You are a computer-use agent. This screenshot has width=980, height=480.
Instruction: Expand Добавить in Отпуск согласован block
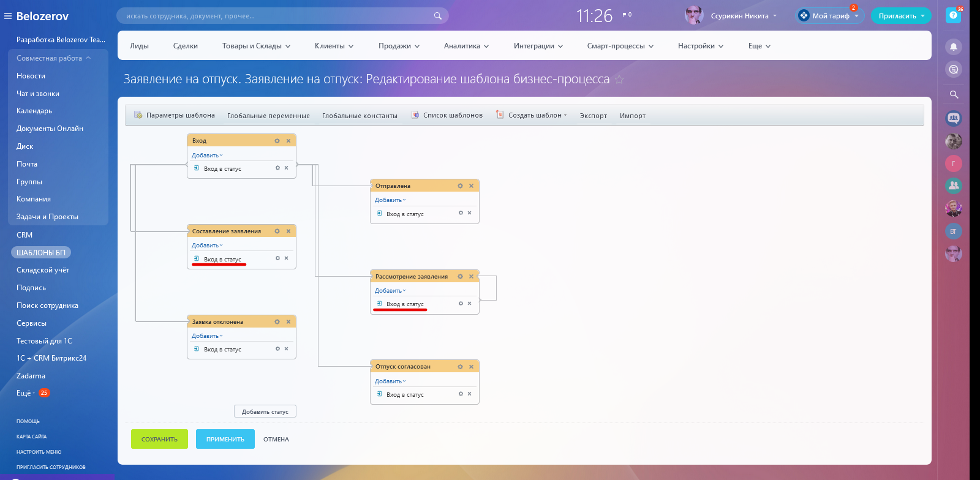[x=390, y=381]
